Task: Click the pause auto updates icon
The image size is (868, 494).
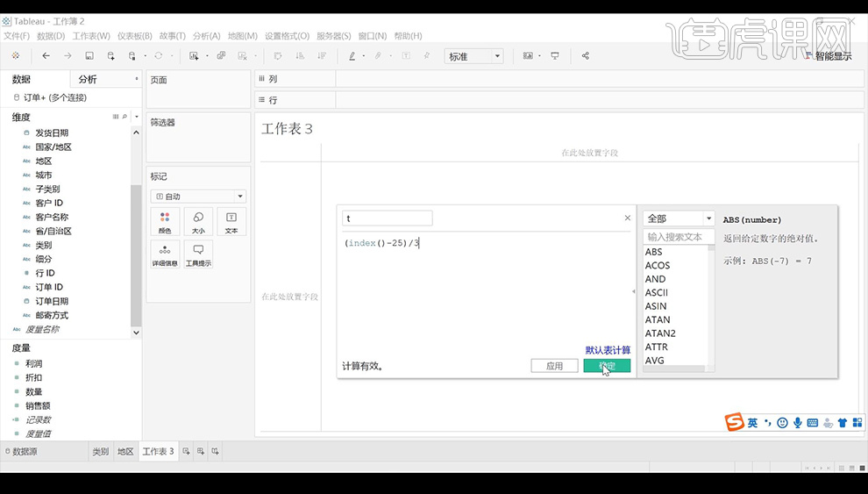Action: [x=132, y=56]
